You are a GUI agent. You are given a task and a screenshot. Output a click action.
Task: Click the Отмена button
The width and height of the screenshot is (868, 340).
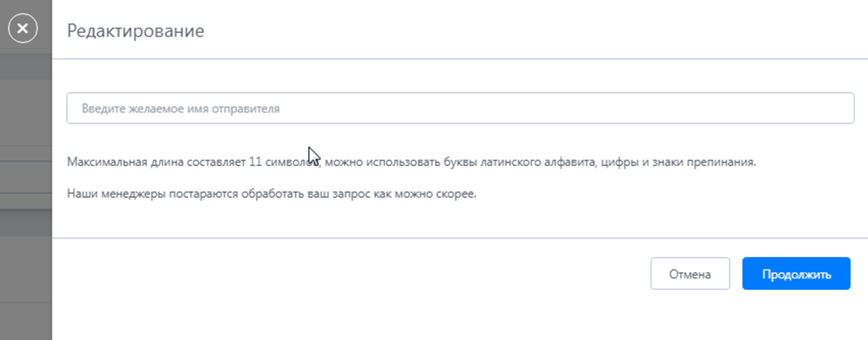[690, 273]
